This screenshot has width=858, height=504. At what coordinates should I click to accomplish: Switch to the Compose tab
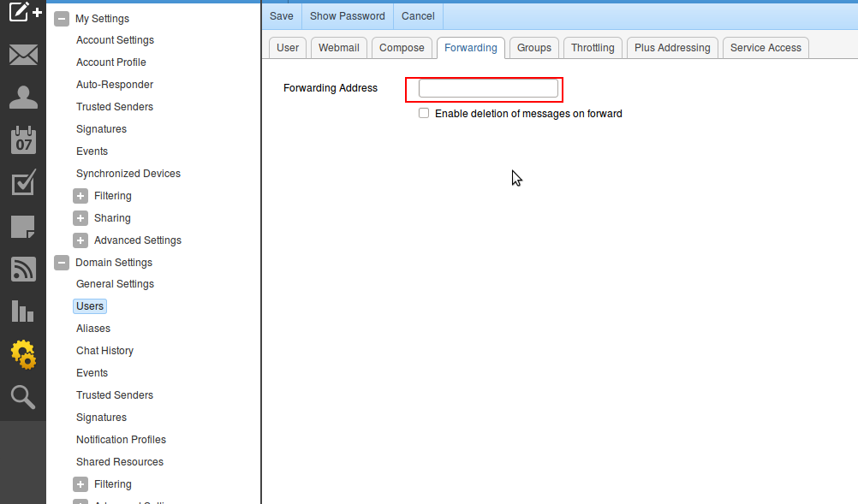[x=402, y=48]
